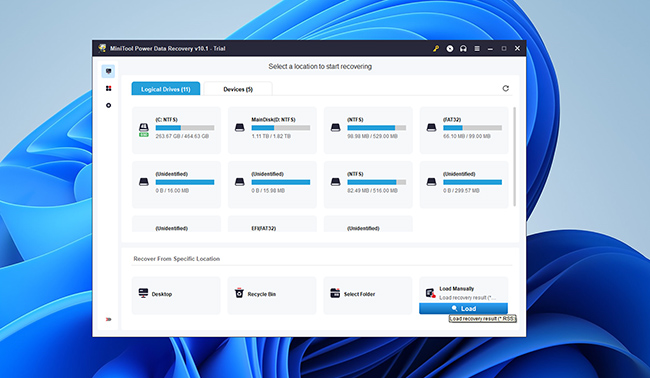Click the Load button
The image size is (650, 378).
[x=463, y=308]
